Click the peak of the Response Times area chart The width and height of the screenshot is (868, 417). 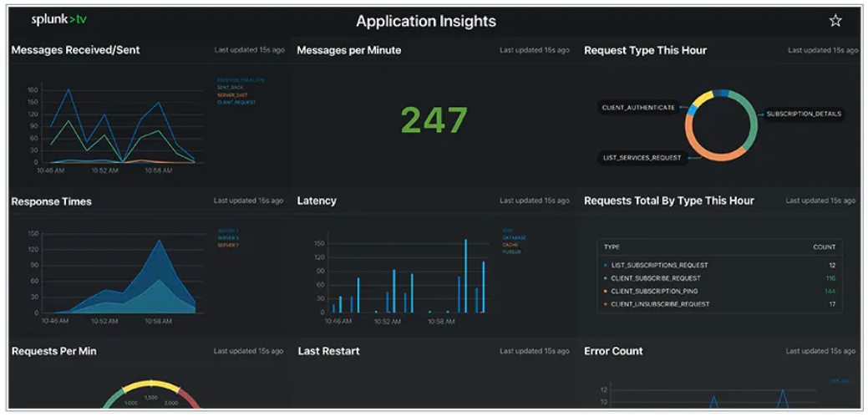[160, 241]
